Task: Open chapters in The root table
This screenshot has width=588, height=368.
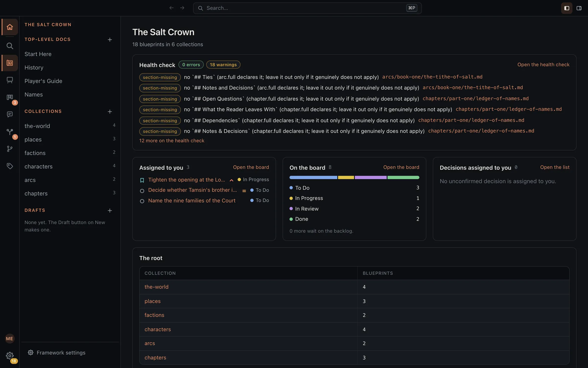Action: (x=155, y=357)
